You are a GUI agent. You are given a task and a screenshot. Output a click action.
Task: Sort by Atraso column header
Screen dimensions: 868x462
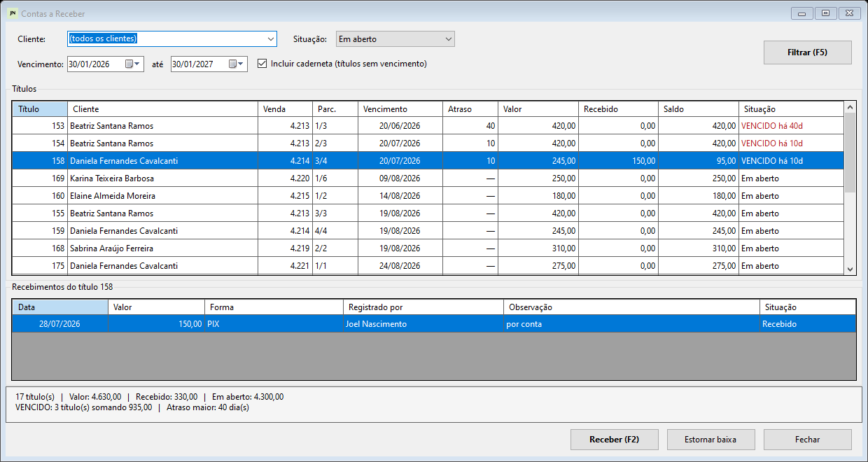[x=470, y=109]
